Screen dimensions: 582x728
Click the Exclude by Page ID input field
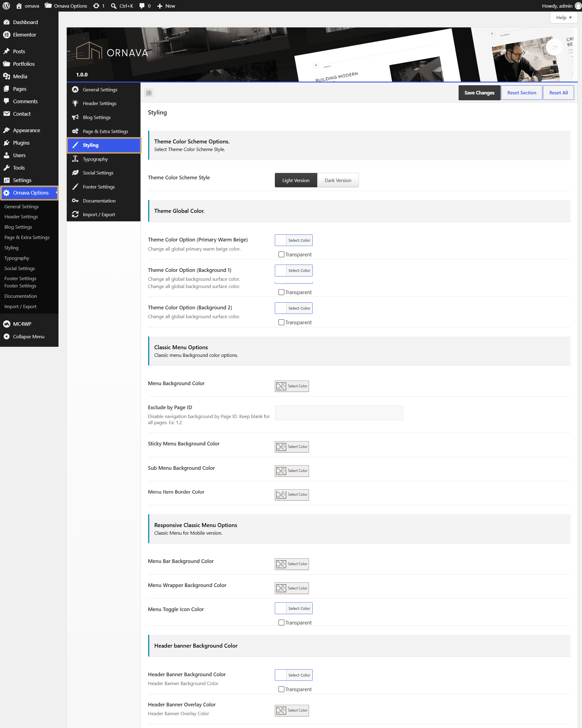339,413
